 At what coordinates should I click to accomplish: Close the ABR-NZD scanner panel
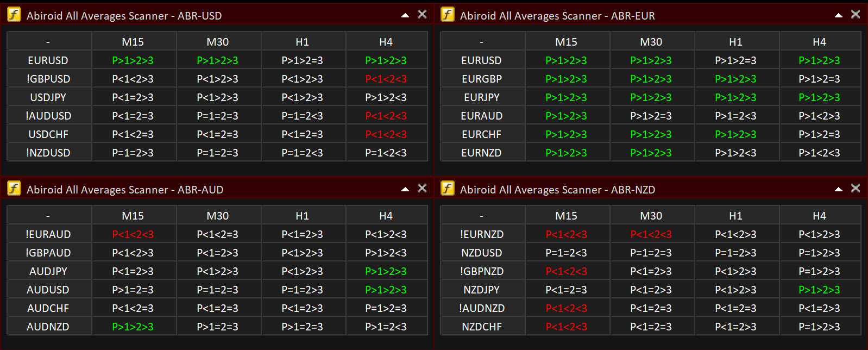click(856, 189)
